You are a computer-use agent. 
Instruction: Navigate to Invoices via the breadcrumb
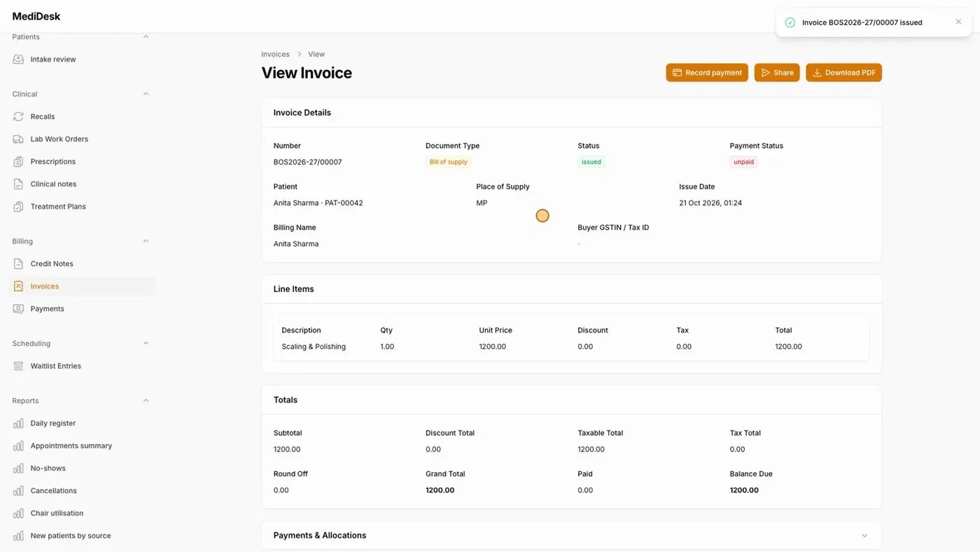coord(275,54)
